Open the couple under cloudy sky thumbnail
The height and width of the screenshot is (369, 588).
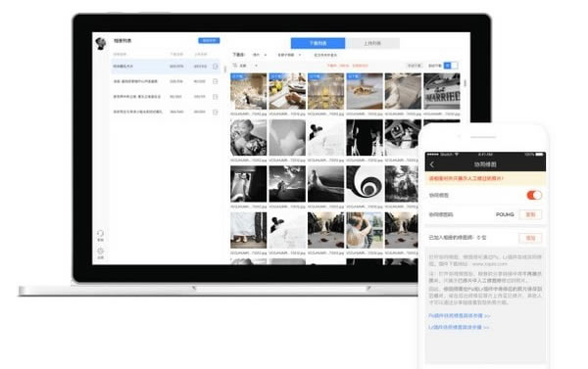pyautogui.click(x=287, y=184)
